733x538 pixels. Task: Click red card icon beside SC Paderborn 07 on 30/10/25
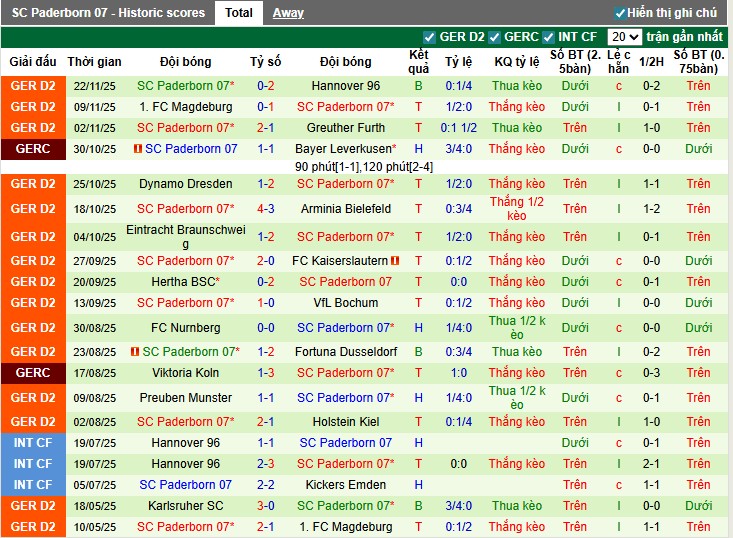click(x=137, y=149)
